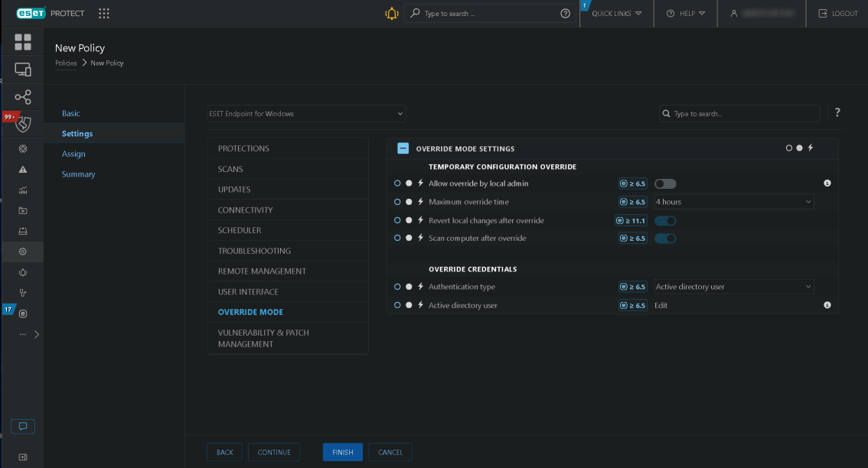Toggle Revert local changes after override
The image size is (868, 468).
(x=665, y=220)
